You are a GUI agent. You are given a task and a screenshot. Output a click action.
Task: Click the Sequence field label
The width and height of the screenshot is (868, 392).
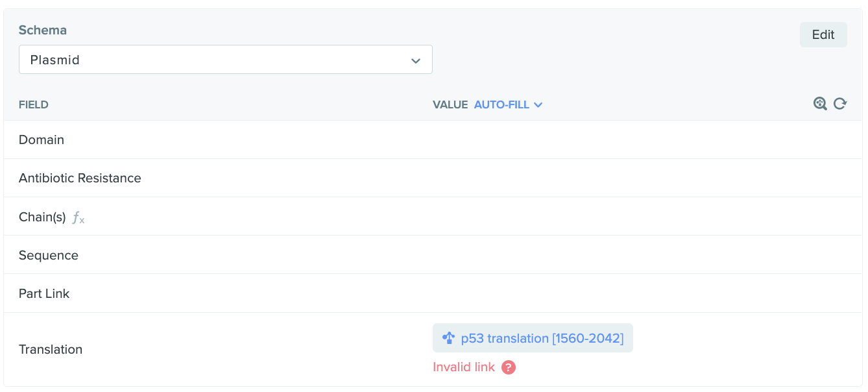[49, 255]
